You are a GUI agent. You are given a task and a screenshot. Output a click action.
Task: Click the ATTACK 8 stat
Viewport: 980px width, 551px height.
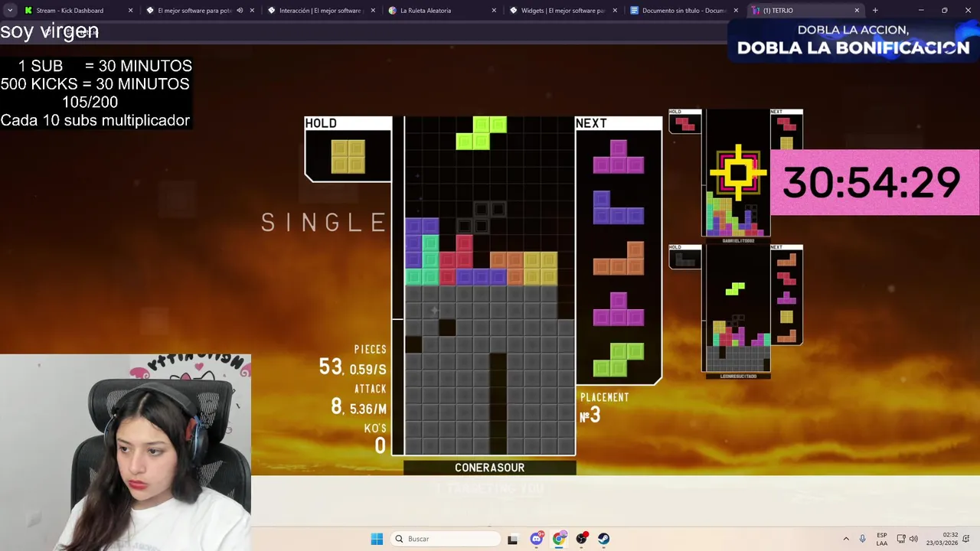(x=359, y=401)
